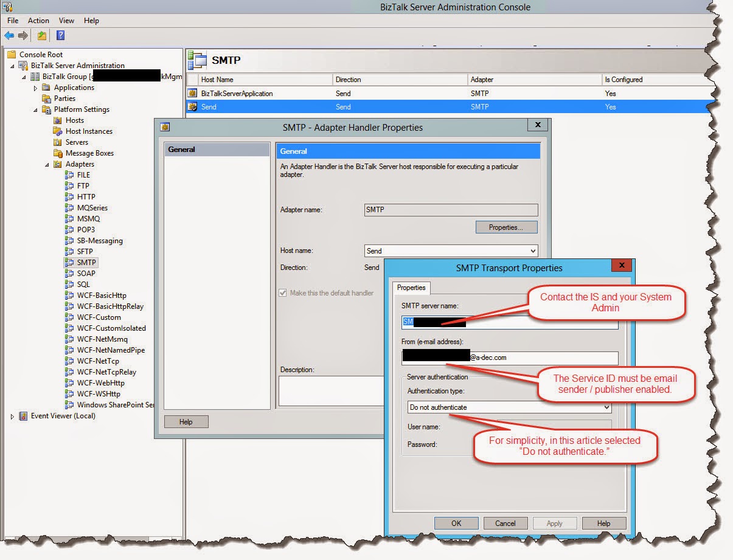Select the WCF-Custom adapter
This screenshot has height=560, width=733.
(99, 317)
